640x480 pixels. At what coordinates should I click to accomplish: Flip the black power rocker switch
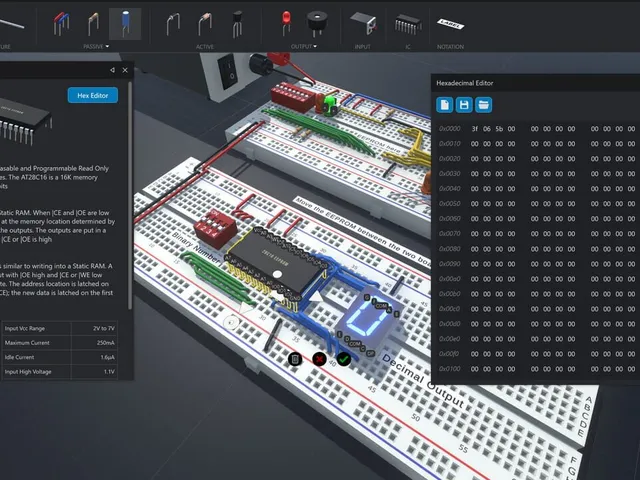coord(227,73)
